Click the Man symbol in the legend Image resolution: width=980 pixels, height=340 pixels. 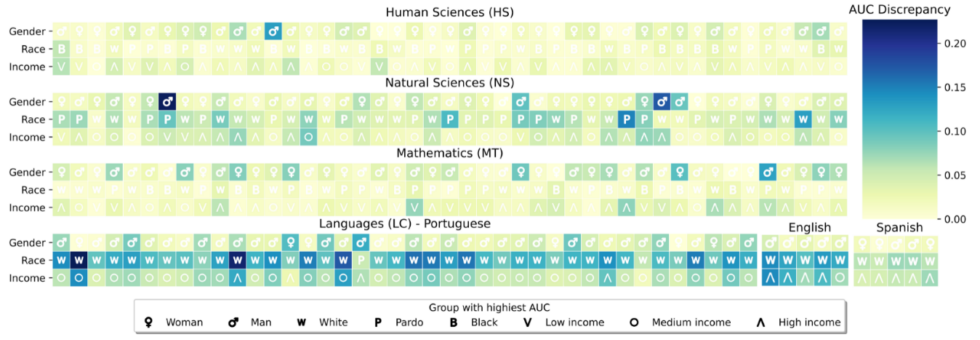tap(233, 323)
